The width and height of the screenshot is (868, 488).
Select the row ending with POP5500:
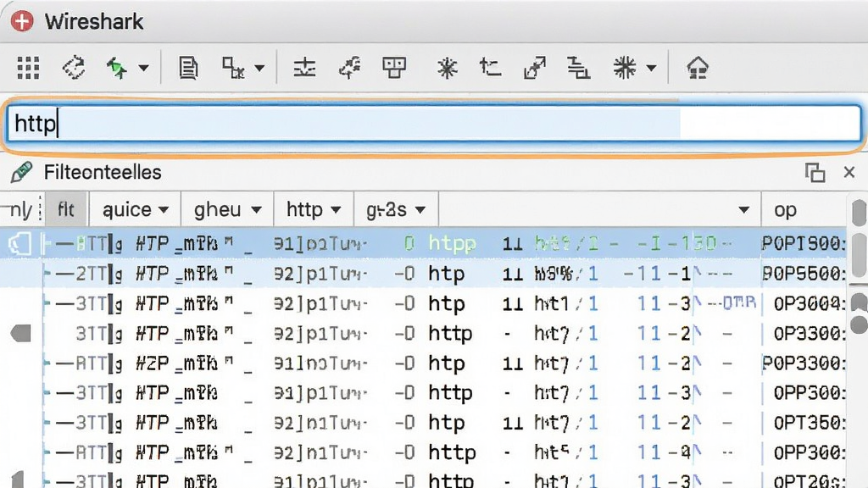pyautogui.click(x=423, y=274)
